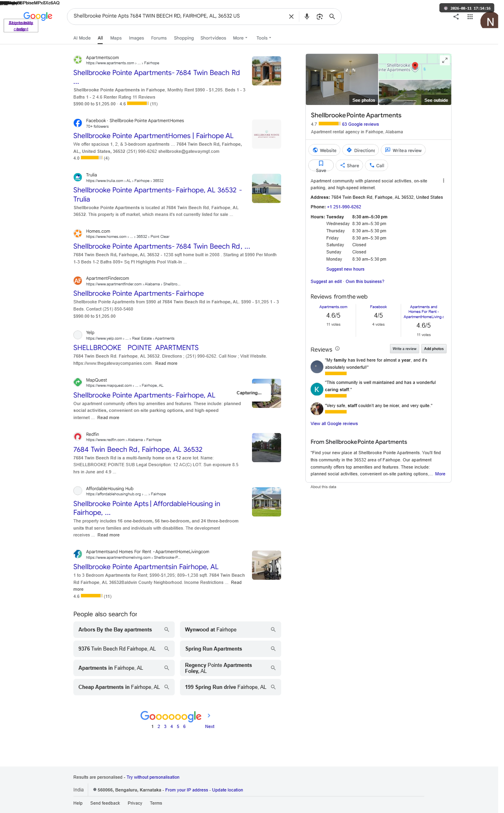Open Facebook Shellbrooke Pointe result
The width and height of the screenshot is (504, 813).
pos(154,136)
